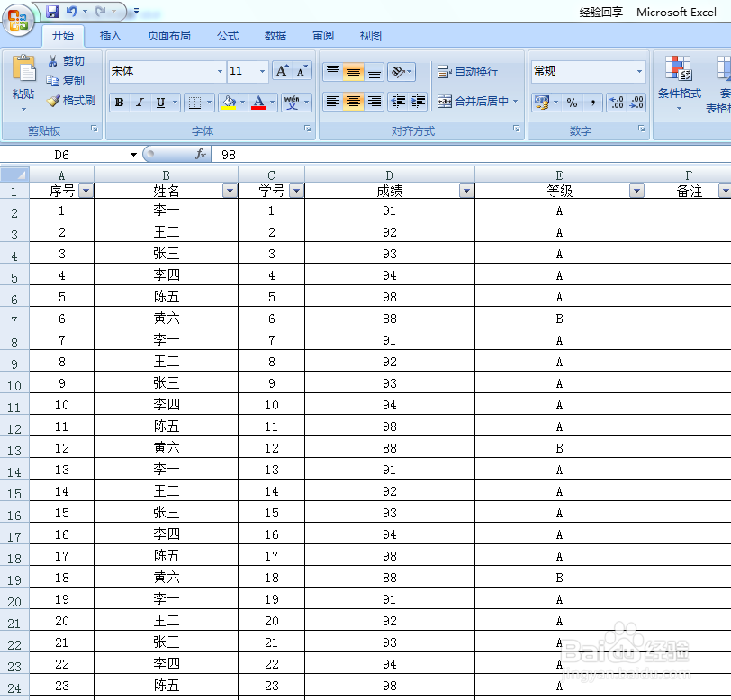The image size is (731, 700).
Task: Increase font size with the large A icon
Action: pyautogui.click(x=282, y=71)
